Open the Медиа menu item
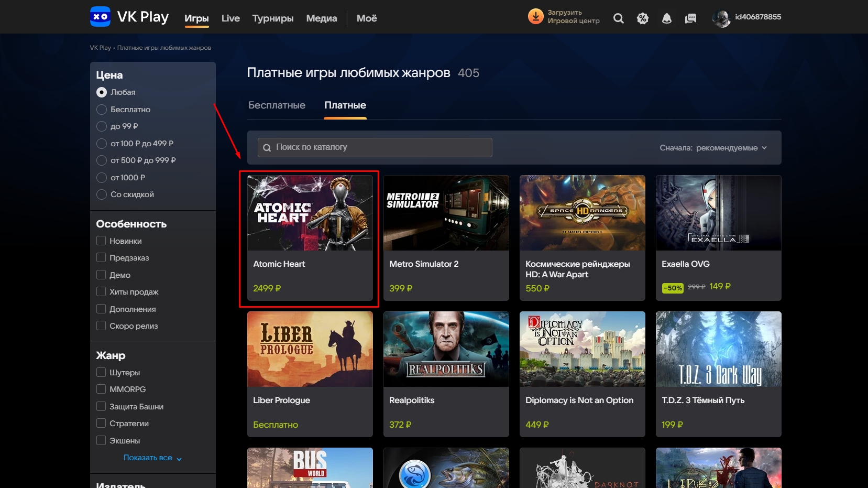Viewport: 868px width, 488px height. click(322, 18)
